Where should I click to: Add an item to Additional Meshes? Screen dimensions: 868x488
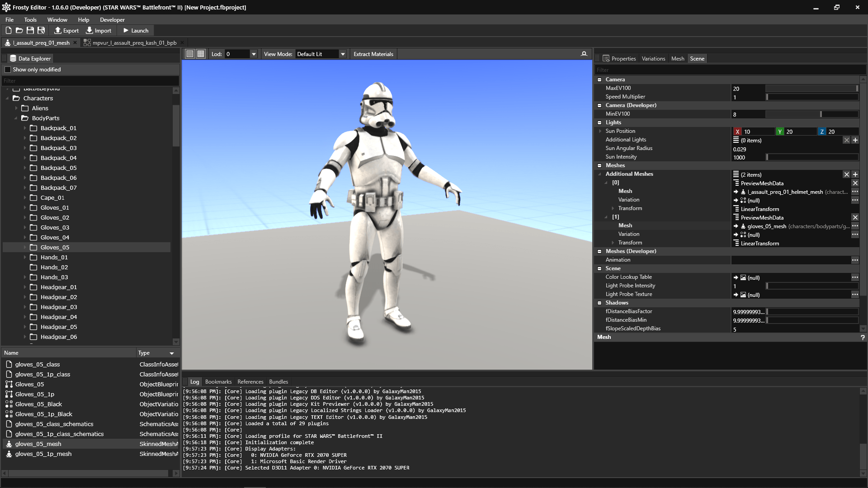pyautogui.click(x=855, y=174)
